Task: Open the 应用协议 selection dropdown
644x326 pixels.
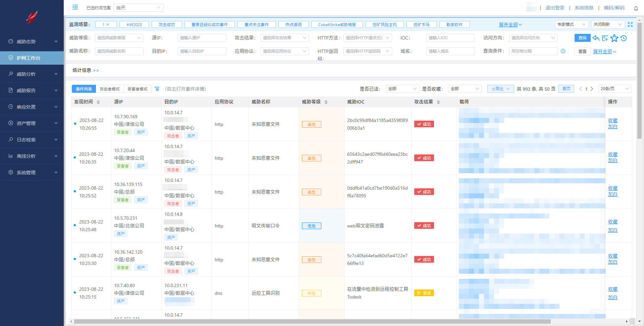Action: (x=285, y=51)
